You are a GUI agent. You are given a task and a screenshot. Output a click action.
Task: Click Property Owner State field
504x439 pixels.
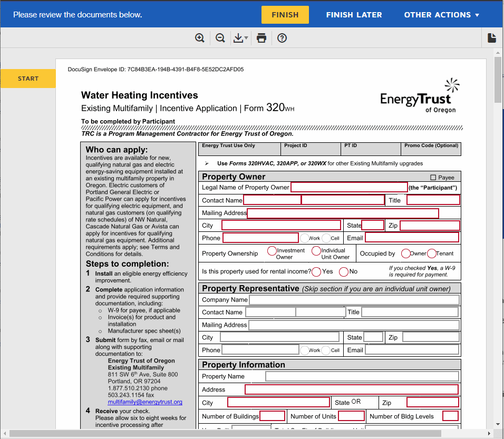pyautogui.click(x=373, y=225)
